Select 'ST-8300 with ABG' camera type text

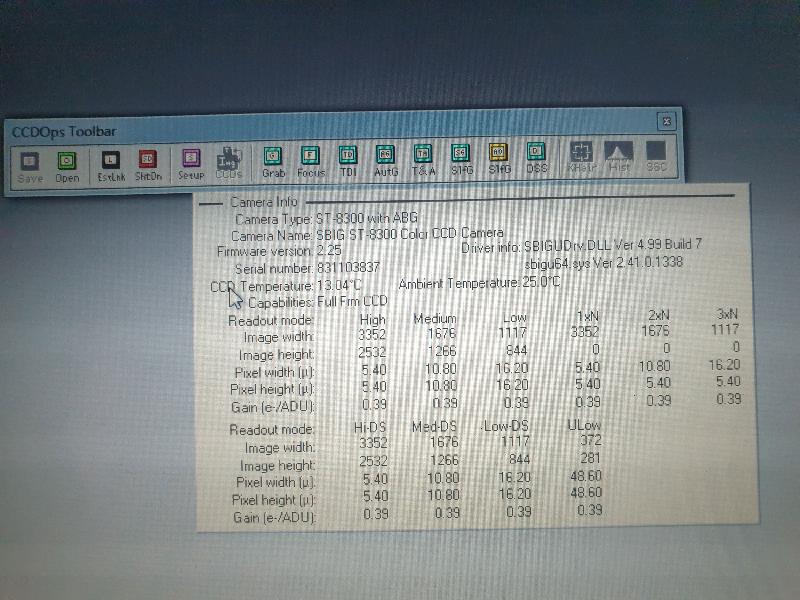point(367,218)
